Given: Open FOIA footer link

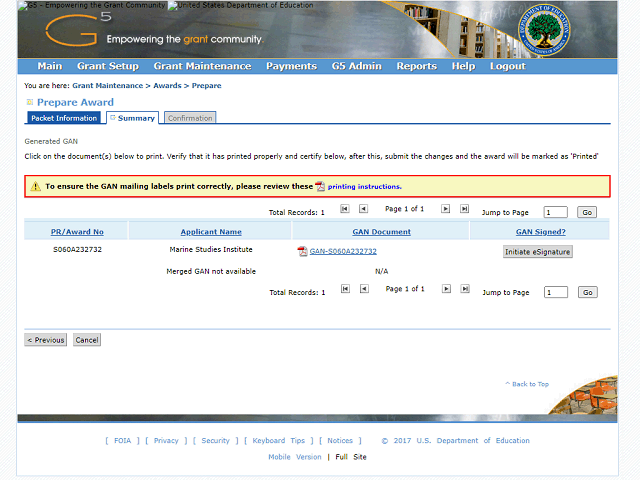Looking at the screenshot, I should [x=122, y=441].
